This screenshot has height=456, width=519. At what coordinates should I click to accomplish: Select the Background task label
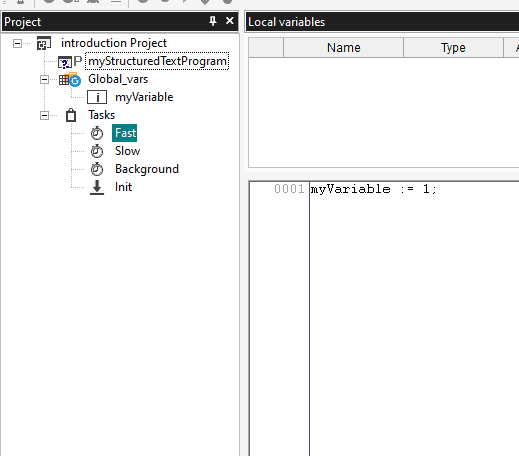(x=147, y=169)
